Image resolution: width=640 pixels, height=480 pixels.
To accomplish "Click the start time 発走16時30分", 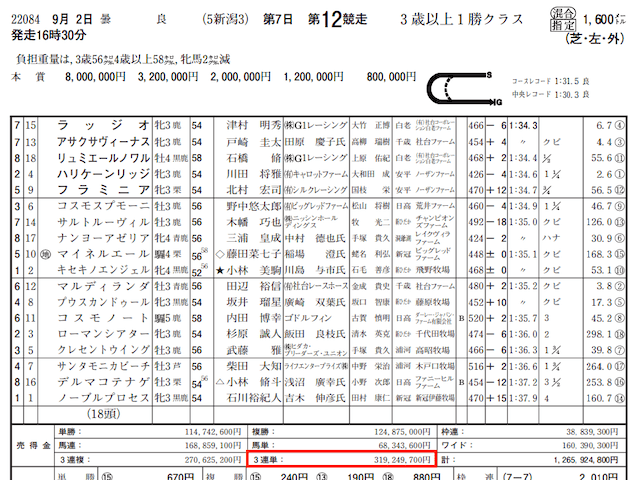I will tap(49, 35).
